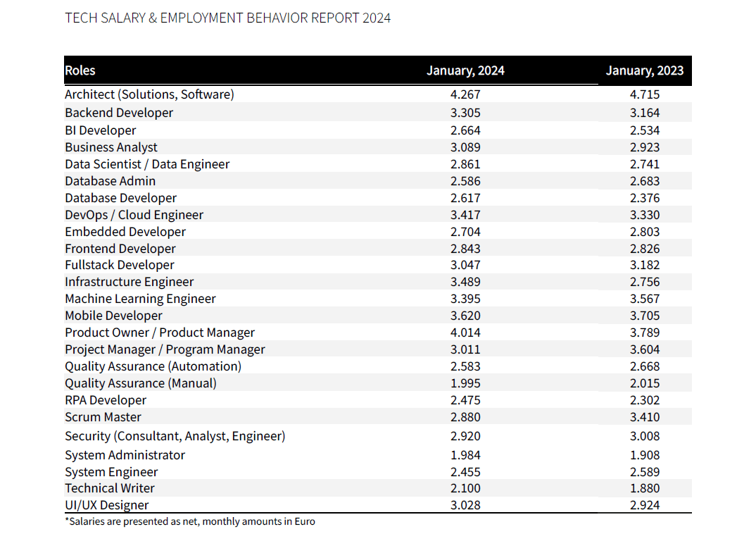Click Database Developer's 2023 value 2.376
The width and height of the screenshot is (756, 541).
tap(645, 199)
